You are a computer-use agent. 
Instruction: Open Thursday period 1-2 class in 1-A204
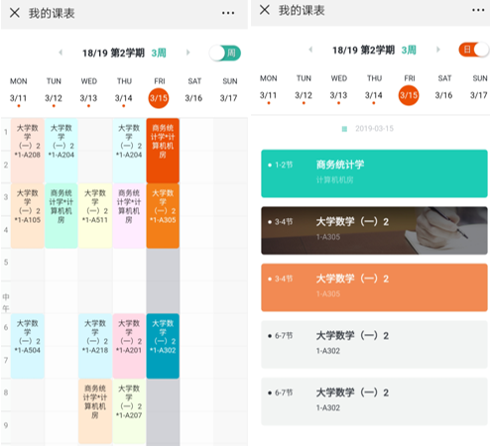129,151
